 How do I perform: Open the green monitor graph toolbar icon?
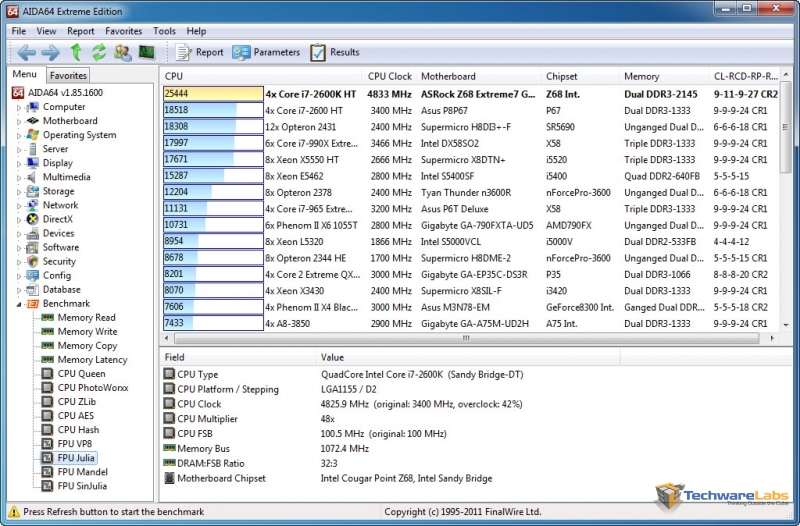click(x=147, y=52)
